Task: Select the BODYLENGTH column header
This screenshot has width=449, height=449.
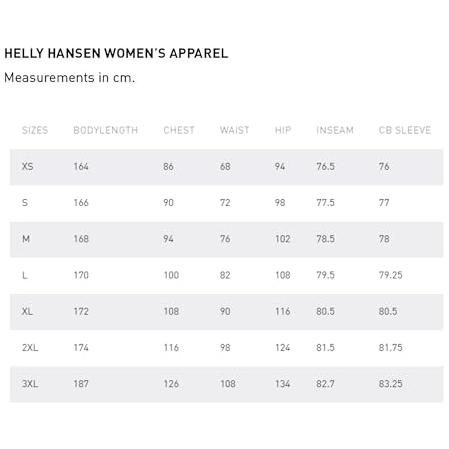Action: point(106,130)
